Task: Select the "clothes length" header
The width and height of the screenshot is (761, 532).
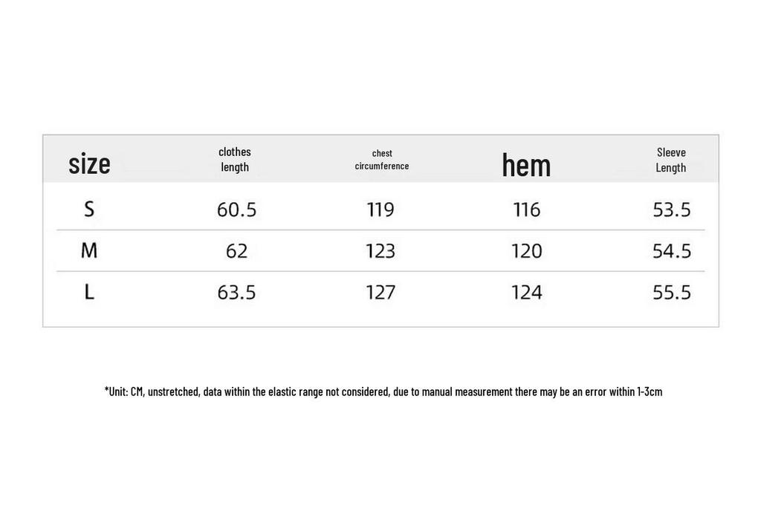Action: click(x=235, y=159)
